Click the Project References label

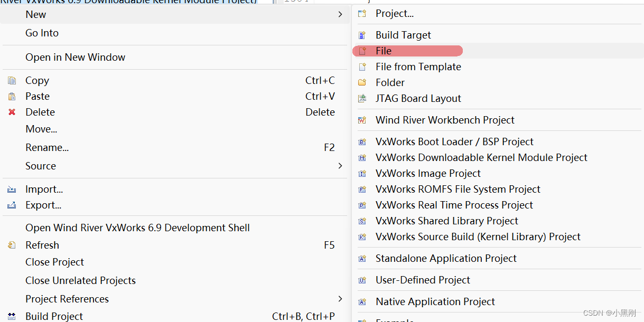coord(67,299)
